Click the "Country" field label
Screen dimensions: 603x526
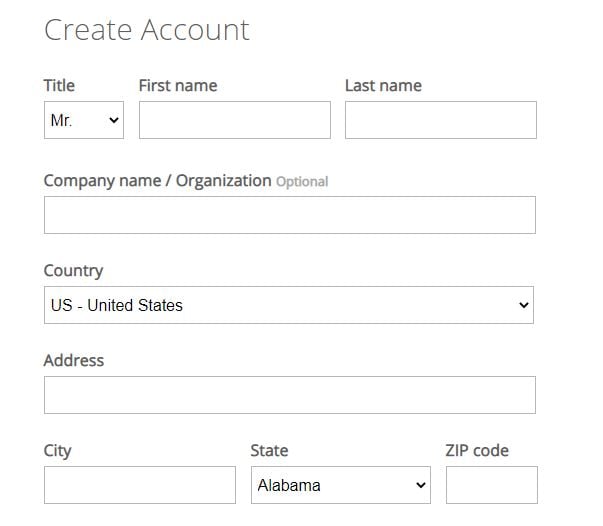[x=73, y=271]
